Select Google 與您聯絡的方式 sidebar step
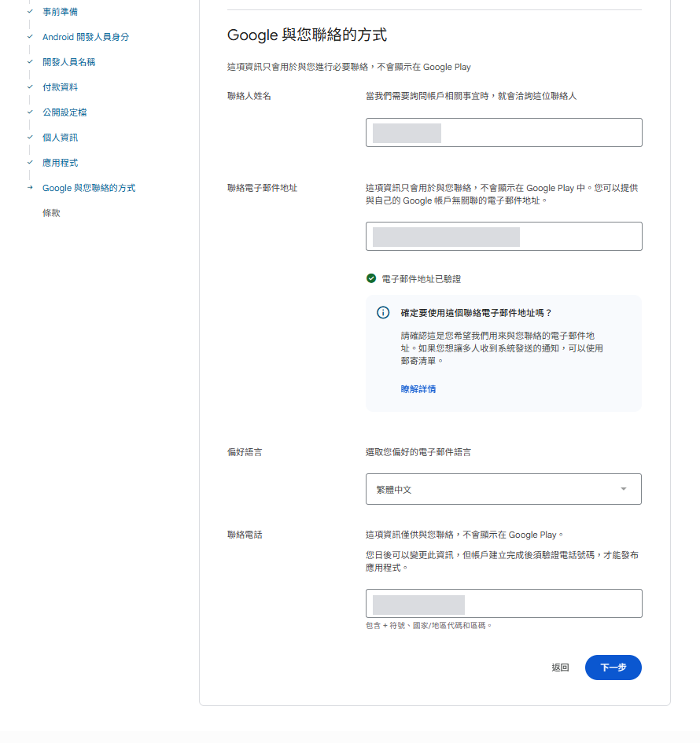Image resolution: width=700 pixels, height=743 pixels. coord(89,188)
